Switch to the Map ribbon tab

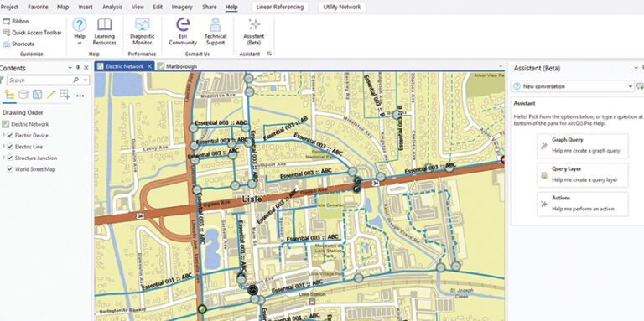click(63, 7)
